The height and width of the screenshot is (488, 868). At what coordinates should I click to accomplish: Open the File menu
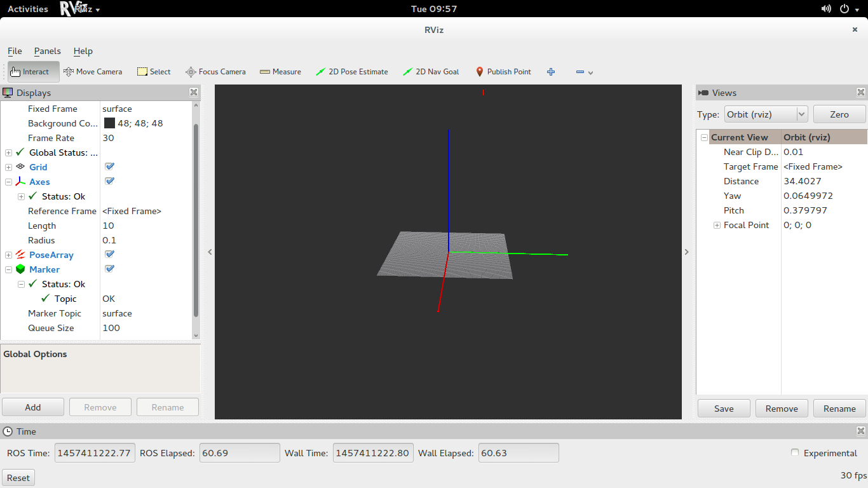tap(15, 51)
